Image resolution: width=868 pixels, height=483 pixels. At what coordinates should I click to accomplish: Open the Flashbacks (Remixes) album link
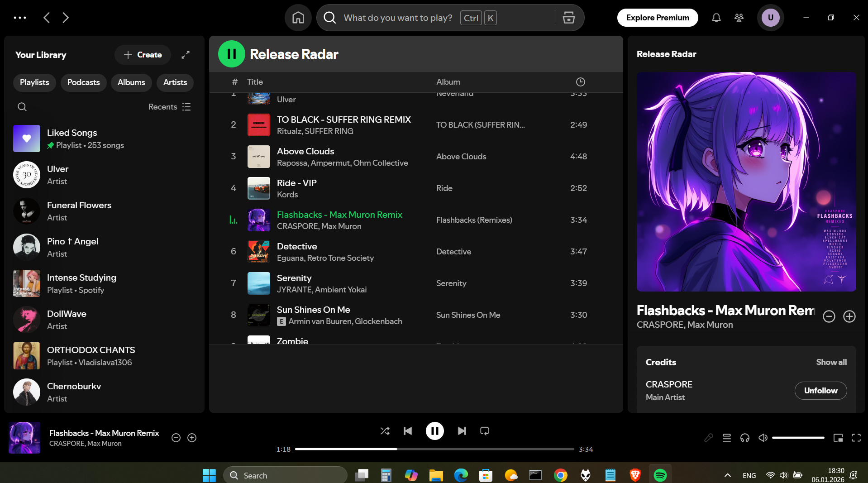(474, 220)
